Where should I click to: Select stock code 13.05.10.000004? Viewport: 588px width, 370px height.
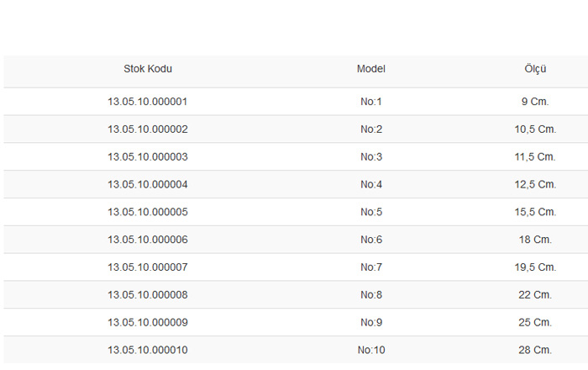coord(147,185)
